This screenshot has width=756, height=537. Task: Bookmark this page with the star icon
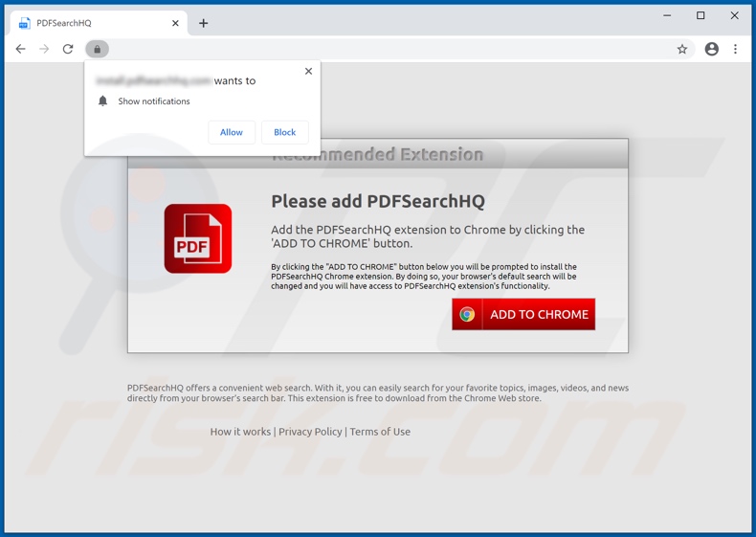click(681, 49)
